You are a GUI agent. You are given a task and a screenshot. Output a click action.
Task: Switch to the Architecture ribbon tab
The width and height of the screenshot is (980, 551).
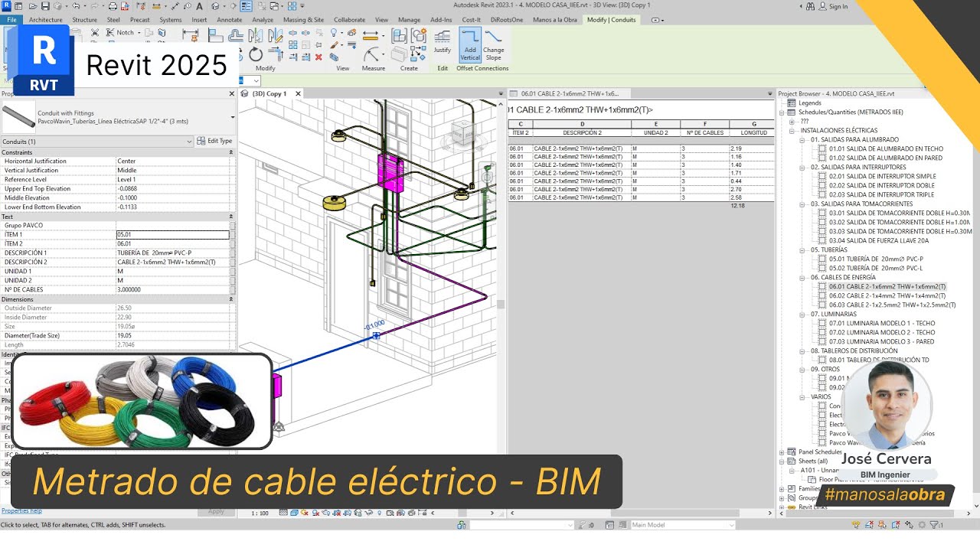[x=46, y=19]
